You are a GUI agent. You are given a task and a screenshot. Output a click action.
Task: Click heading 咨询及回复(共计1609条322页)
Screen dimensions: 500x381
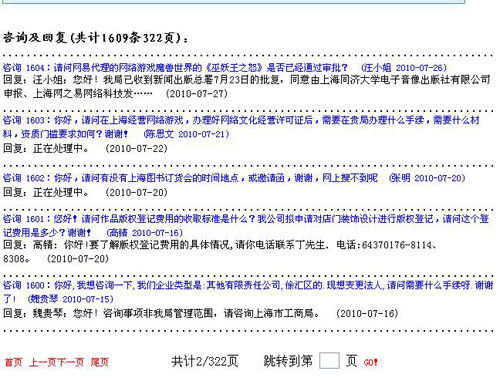point(96,38)
